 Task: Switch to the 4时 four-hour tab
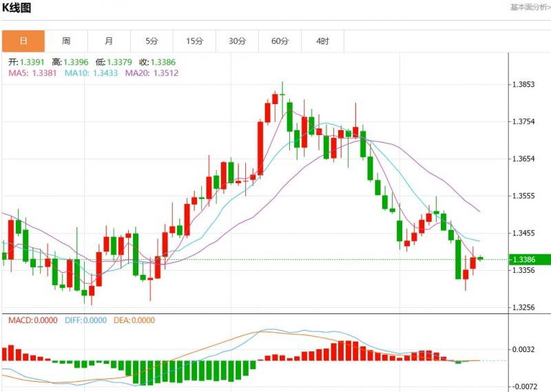pyautogui.click(x=322, y=41)
